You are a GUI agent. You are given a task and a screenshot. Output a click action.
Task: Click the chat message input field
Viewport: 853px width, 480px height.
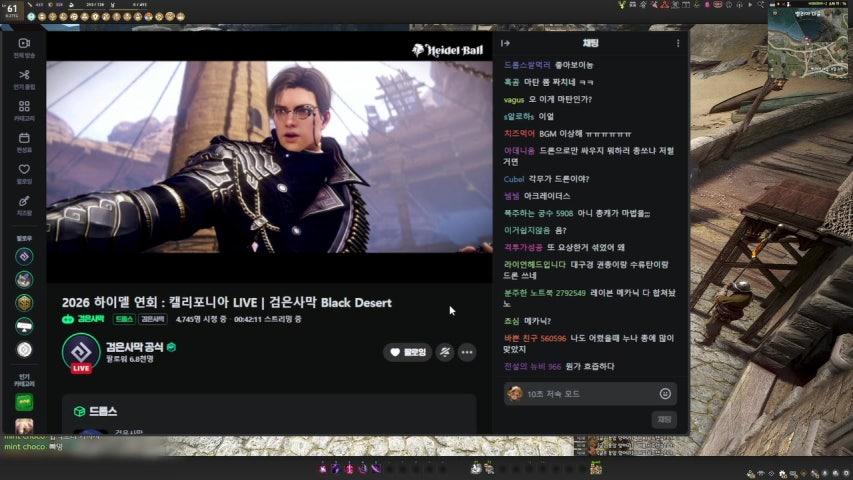[x=590, y=393]
